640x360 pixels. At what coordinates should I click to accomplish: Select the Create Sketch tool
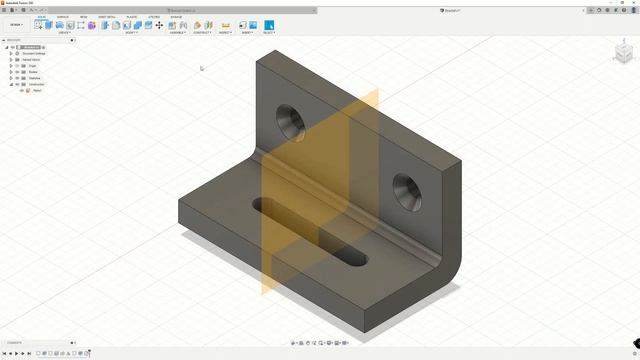38,25
